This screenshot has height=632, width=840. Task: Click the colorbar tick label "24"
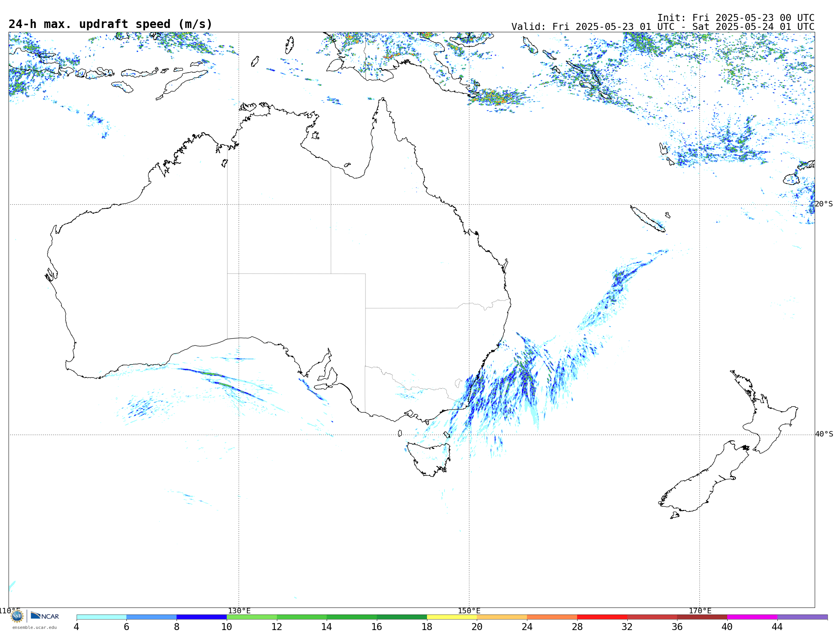(x=527, y=627)
